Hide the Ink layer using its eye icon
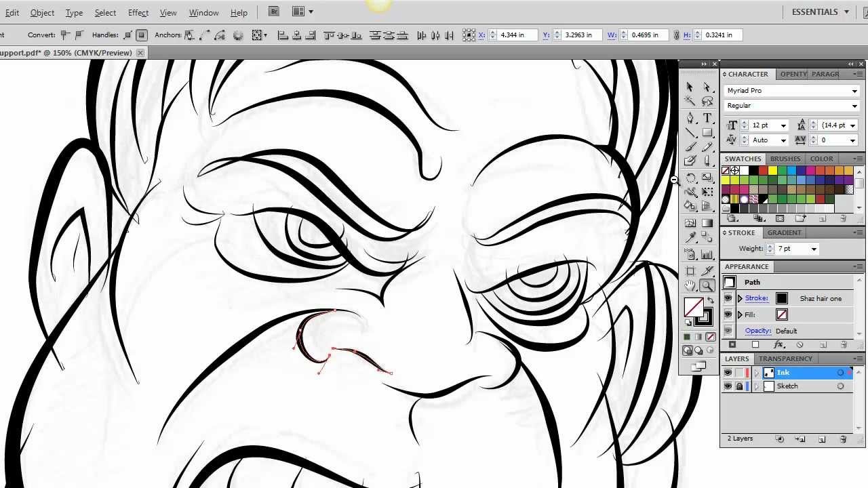 pyautogui.click(x=728, y=373)
